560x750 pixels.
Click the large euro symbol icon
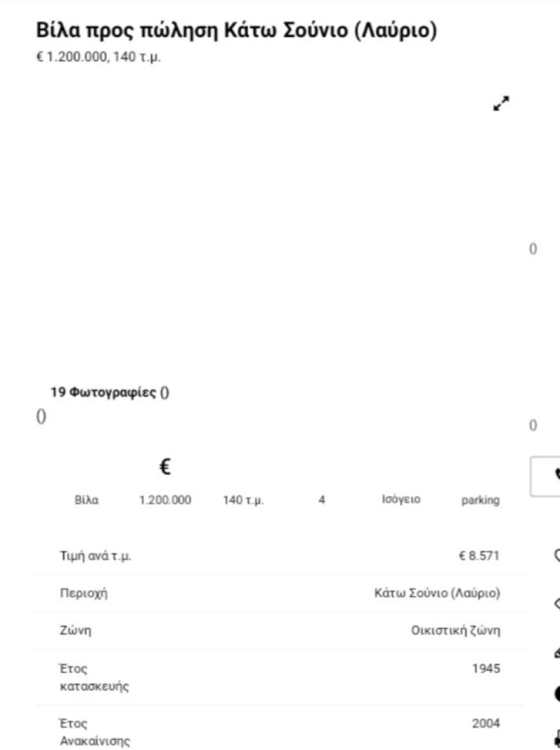coord(165,468)
